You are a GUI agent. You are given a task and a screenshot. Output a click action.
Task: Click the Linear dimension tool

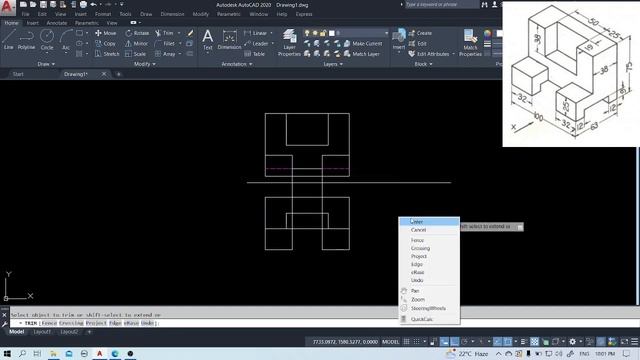point(256,33)
